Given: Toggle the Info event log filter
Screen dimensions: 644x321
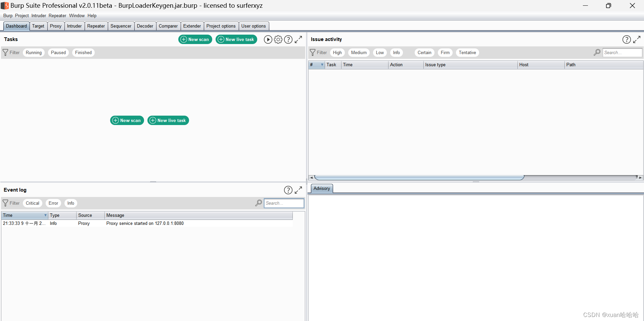Looking at the screenshot, I should pyautogui.click(x=71, y=203).
